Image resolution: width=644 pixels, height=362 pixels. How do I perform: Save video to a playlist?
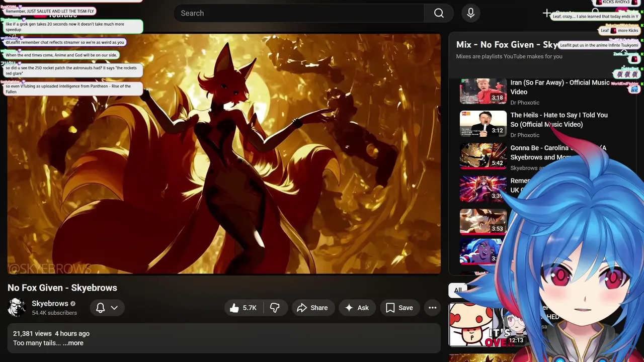[x=399, y=308]
